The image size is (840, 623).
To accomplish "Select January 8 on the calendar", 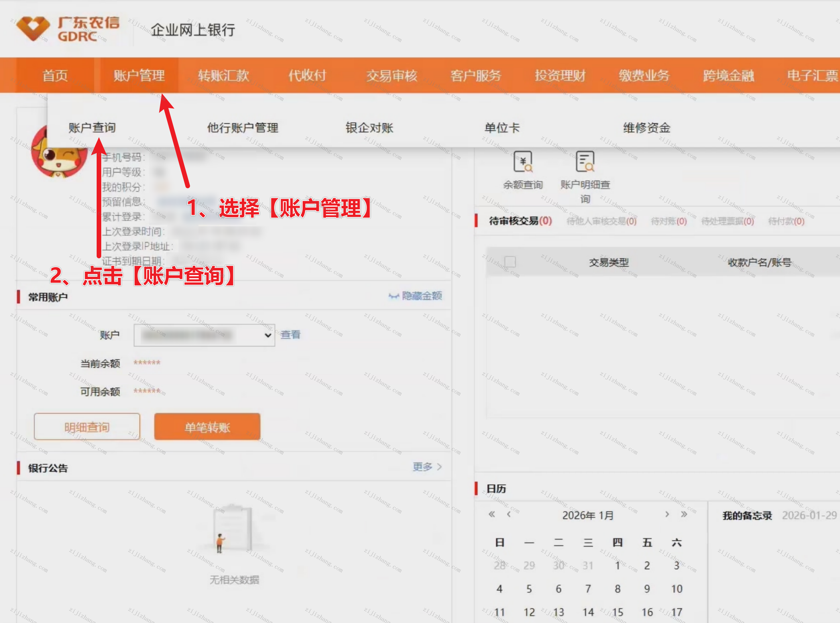I will (617, 589).
